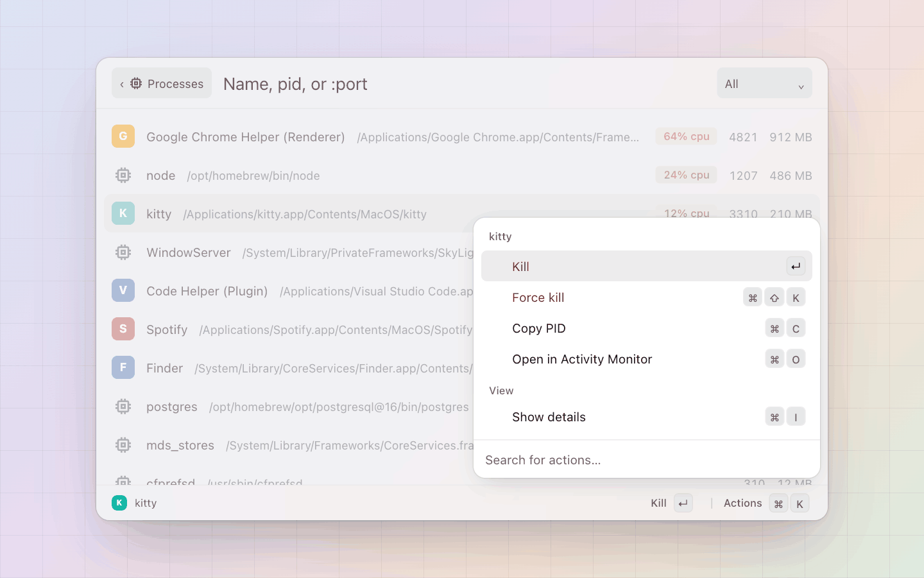Click the 64% cpu badge
Image resolution: width=924 pixels, height=578 pixels.
point(686,136)
